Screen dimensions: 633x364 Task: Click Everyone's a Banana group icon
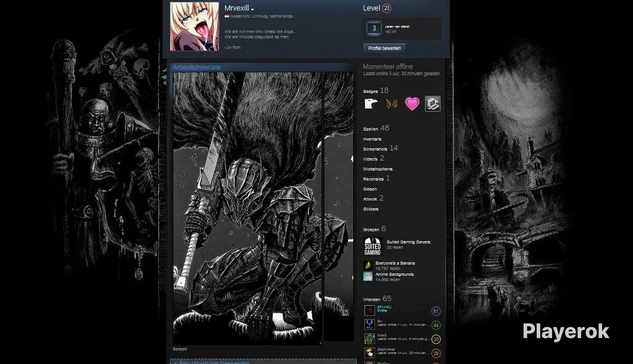[x=368, y=265]
